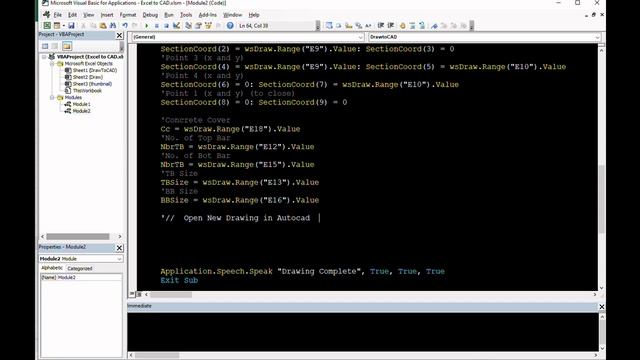Toggle Design Mode in the toolbar
This screenshot has width=640, height=360.
coord(176,26)
